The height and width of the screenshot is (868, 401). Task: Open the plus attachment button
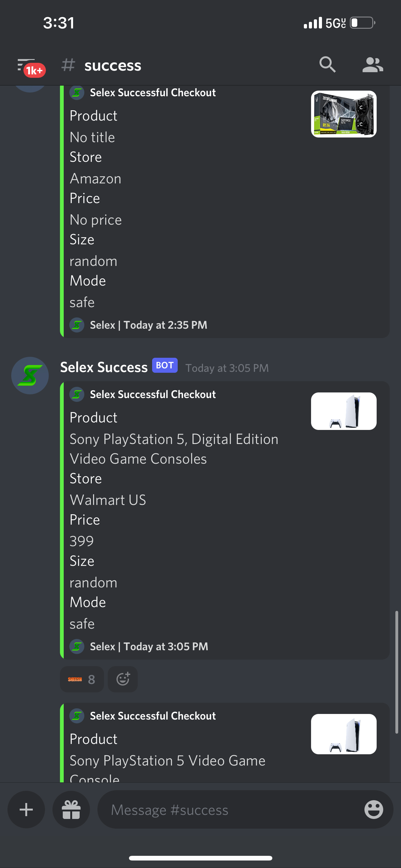26,809
